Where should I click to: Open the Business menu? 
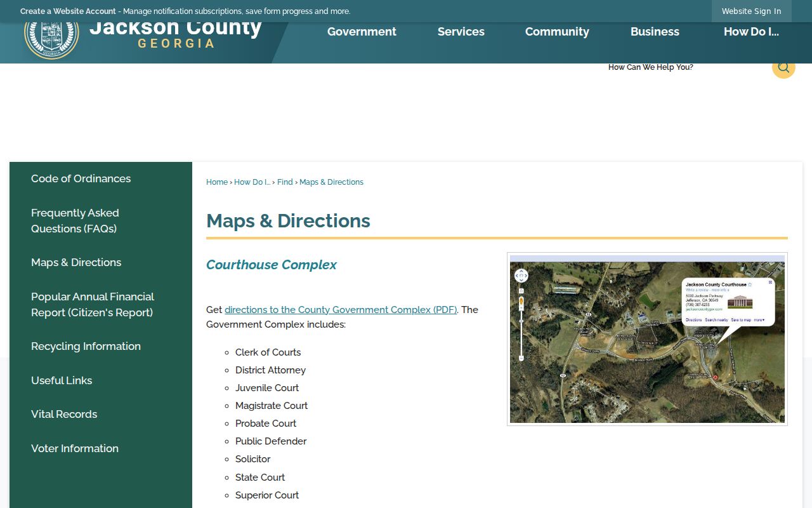(655, 32)
